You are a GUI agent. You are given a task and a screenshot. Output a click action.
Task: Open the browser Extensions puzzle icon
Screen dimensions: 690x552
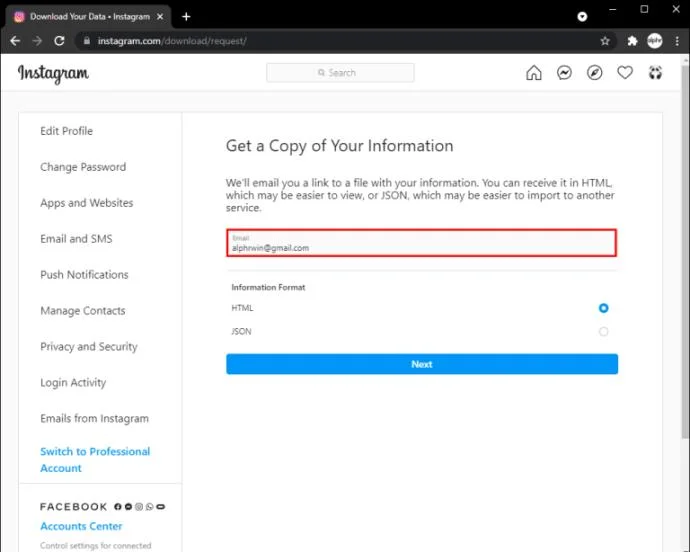[632, 41]
